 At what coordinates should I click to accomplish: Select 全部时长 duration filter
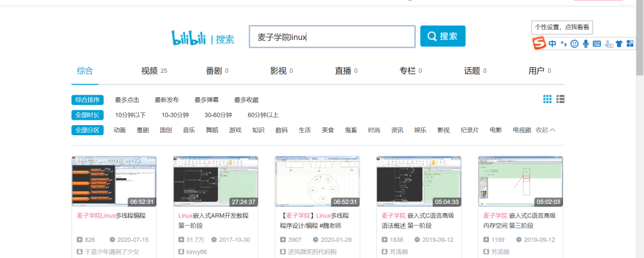click(x=88, y=115)
